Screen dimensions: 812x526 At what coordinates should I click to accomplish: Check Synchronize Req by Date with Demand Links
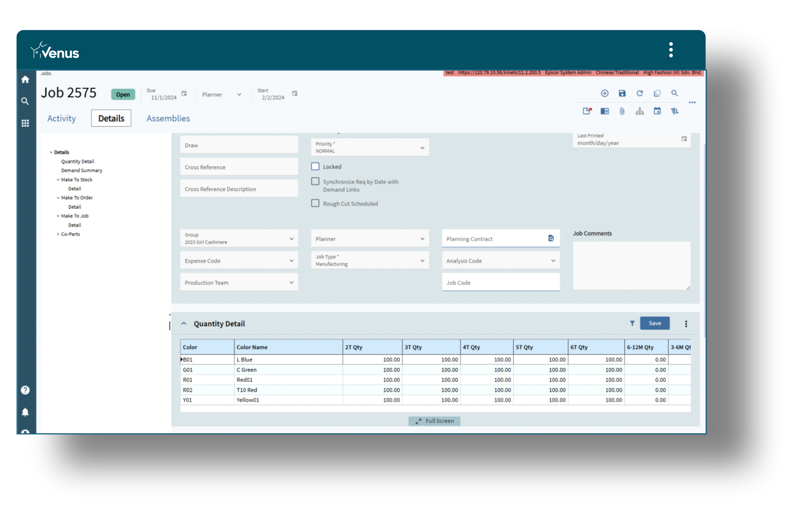(315, 181)
